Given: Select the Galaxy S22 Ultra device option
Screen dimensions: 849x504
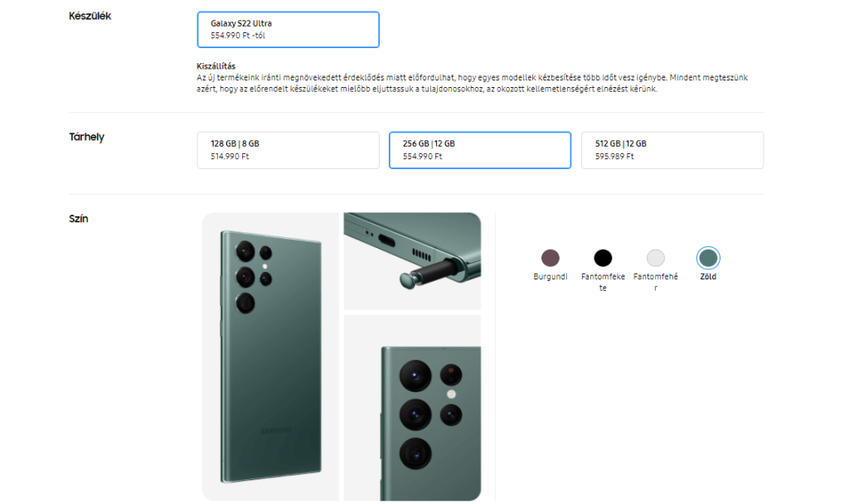Looking at the screenshot, I should coord(288,30).
